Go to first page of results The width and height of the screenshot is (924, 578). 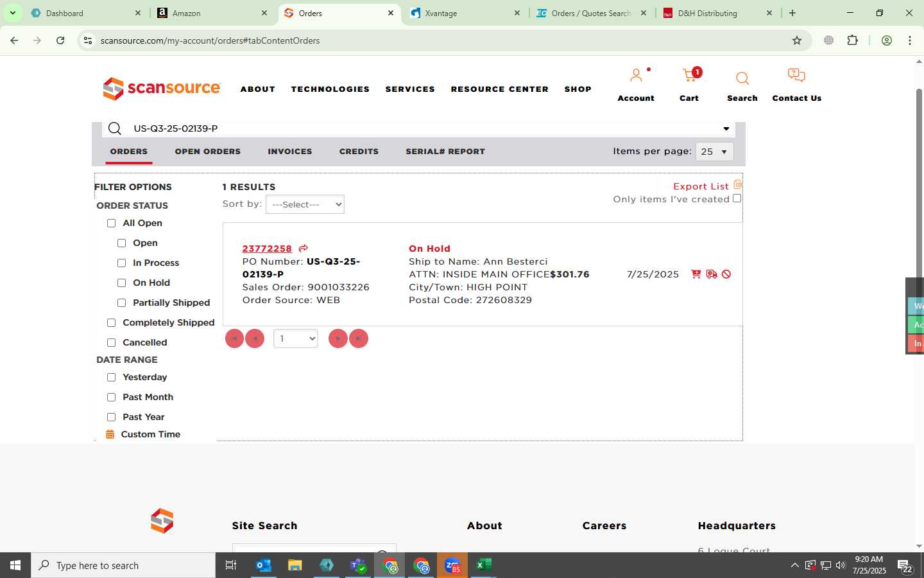234,338
